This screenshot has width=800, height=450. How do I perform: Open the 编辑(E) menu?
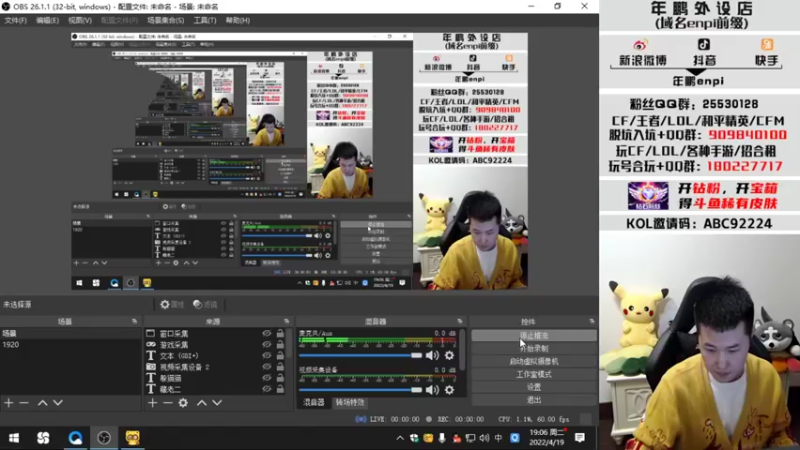pos(47,20)
